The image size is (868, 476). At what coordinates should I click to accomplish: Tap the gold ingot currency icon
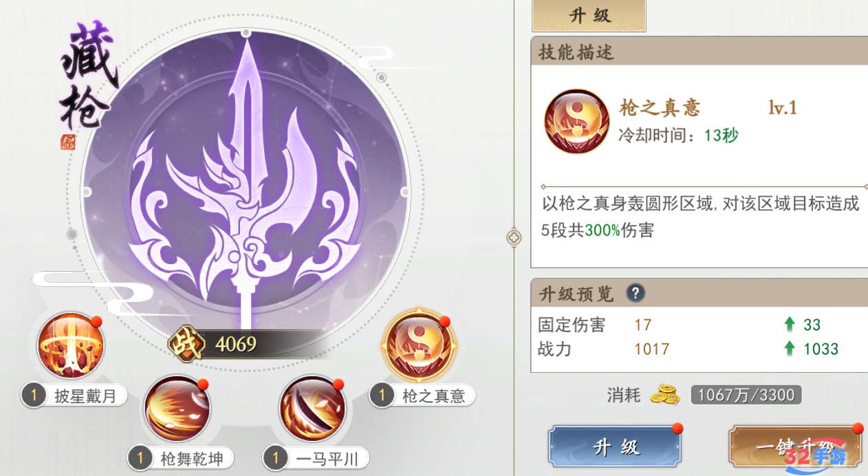(x=664, y=394)
